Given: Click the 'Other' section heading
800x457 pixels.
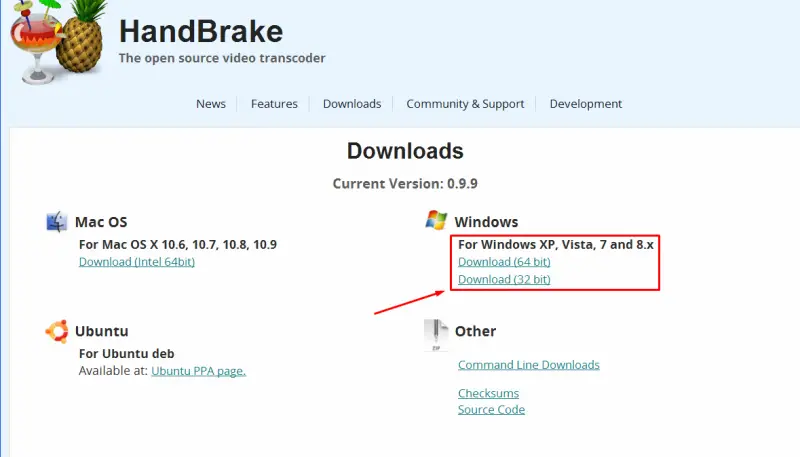Looking at the screenshot, I should [476, 331].
